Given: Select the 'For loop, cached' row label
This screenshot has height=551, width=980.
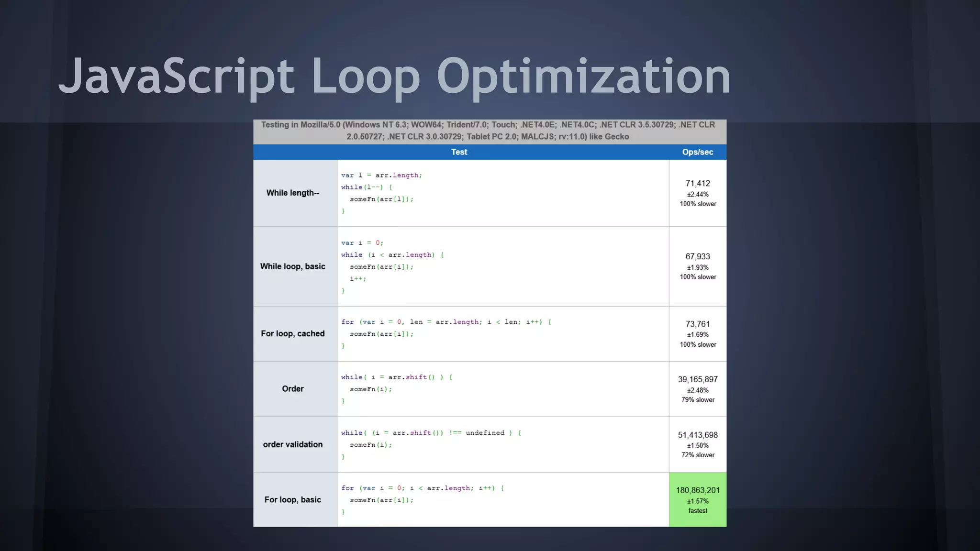Looking at the screenshot, I should (292, 333).
